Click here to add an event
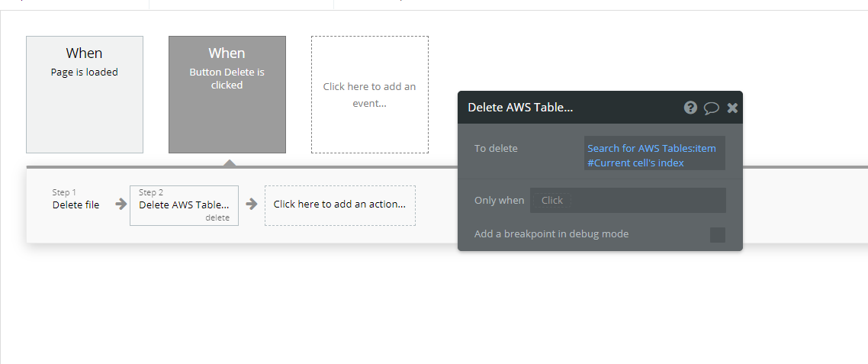 click(370, 95)
